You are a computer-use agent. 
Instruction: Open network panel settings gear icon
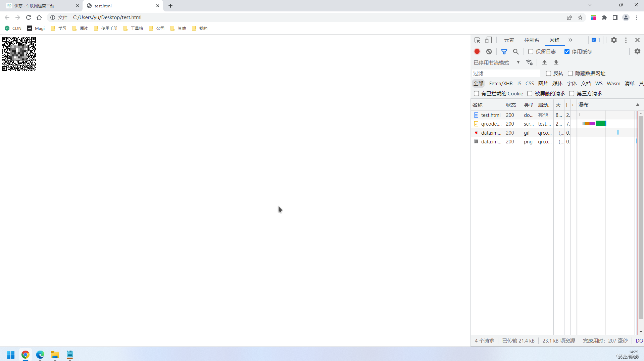[x=637, y=51]
